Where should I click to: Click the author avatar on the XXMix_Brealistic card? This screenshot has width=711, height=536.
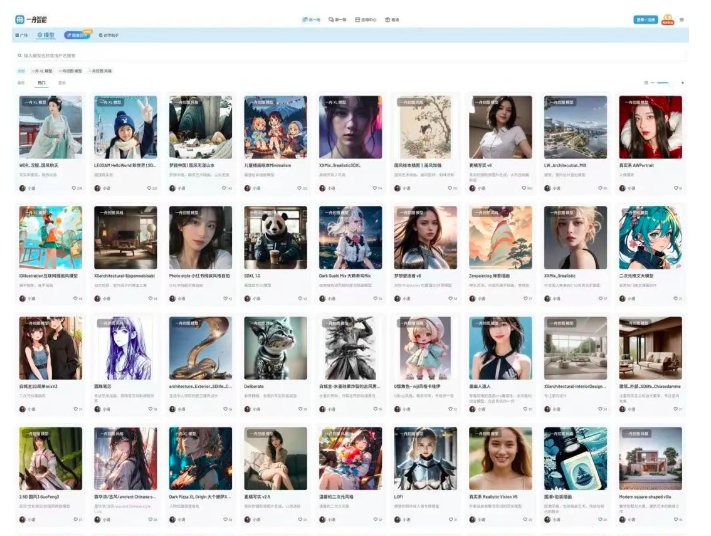547,298
